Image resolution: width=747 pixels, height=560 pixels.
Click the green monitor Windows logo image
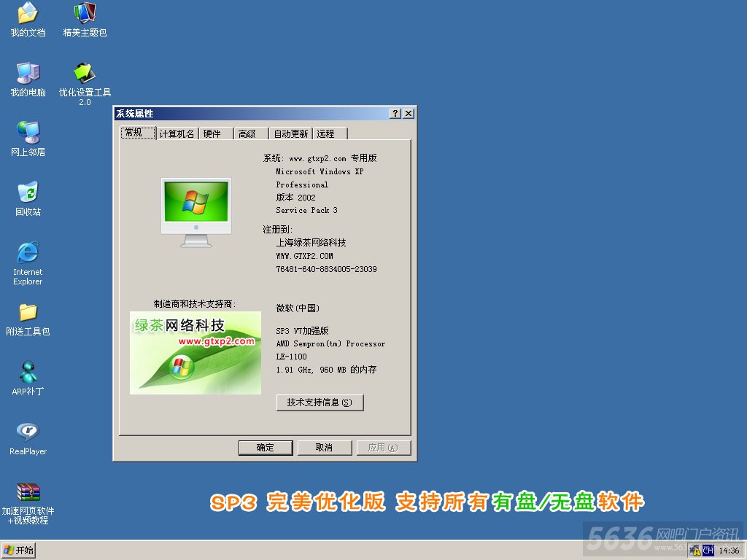click(x=196, y=212)
